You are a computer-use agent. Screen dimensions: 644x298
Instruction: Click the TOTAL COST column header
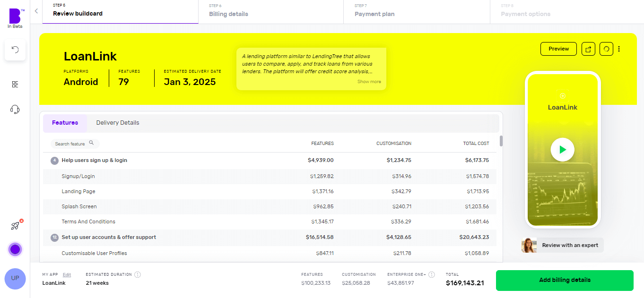pyautogui.click(x=476, y=144)
